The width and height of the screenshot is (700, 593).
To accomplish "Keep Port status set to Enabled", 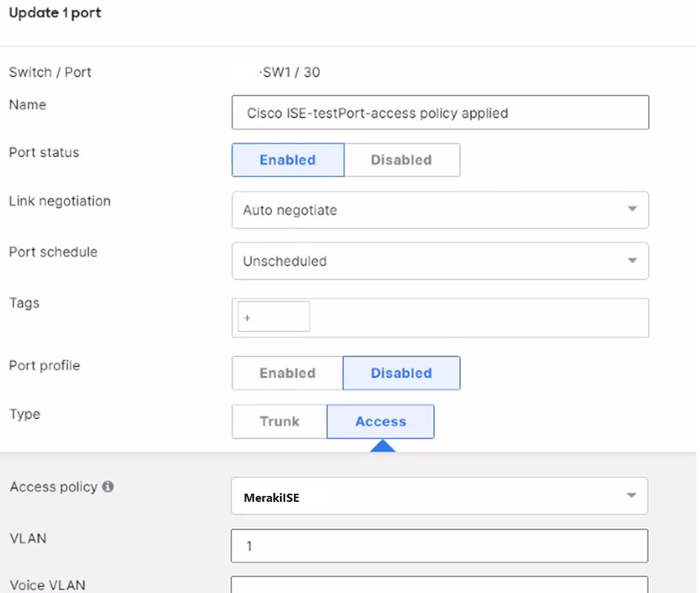I will tap(287, 159).
